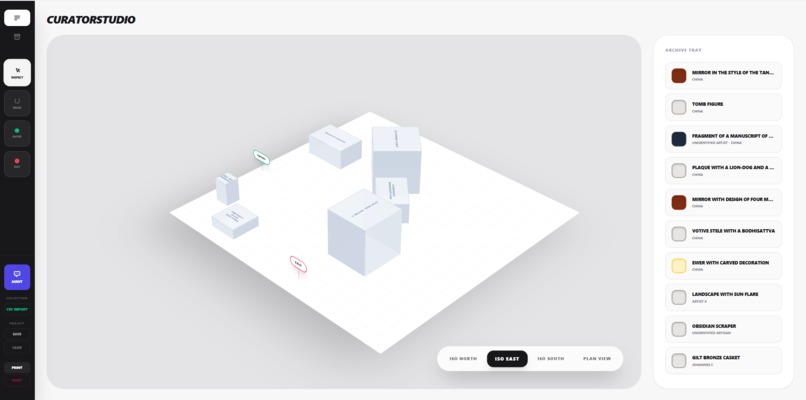Select the largest cube in the scene foreground
This screenshot has width=806, height=400.
364,232
